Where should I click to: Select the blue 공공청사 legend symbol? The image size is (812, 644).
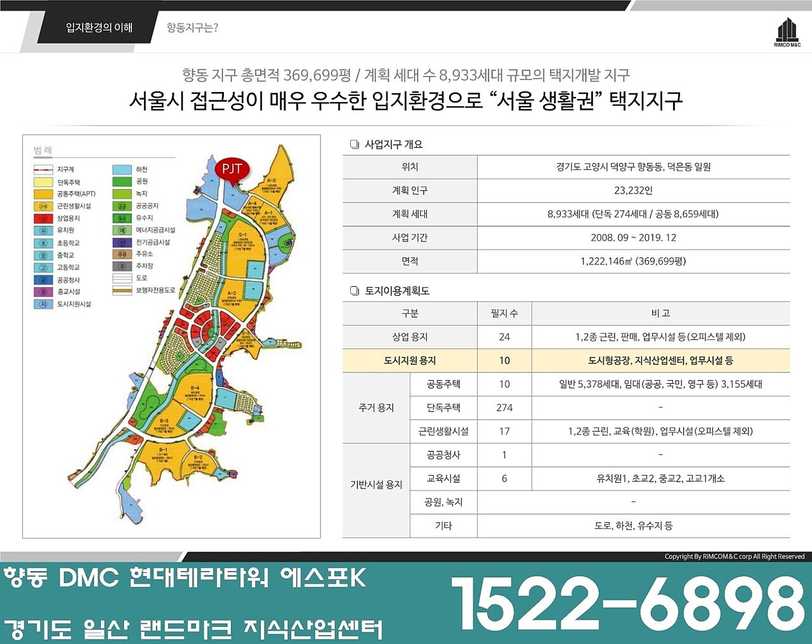[x=43, y=280]
